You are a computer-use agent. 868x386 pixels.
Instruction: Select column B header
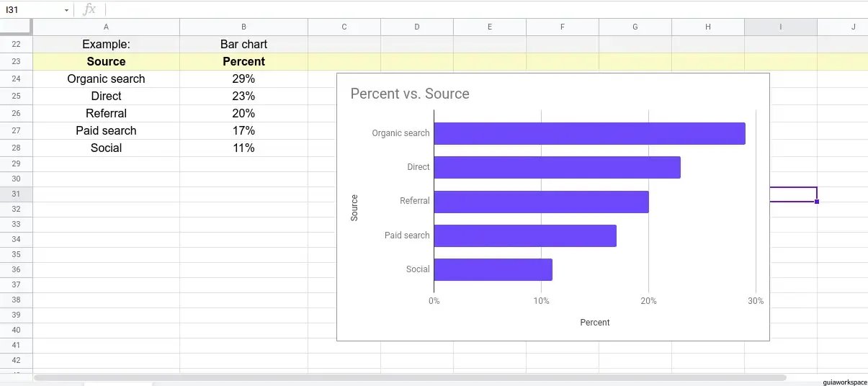point(243,27)
